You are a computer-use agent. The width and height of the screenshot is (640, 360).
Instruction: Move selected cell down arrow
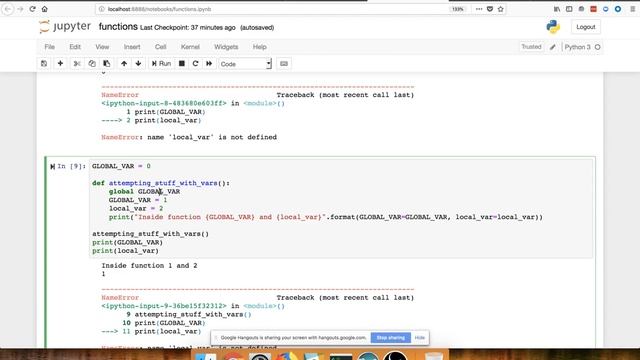pos(138,64)
